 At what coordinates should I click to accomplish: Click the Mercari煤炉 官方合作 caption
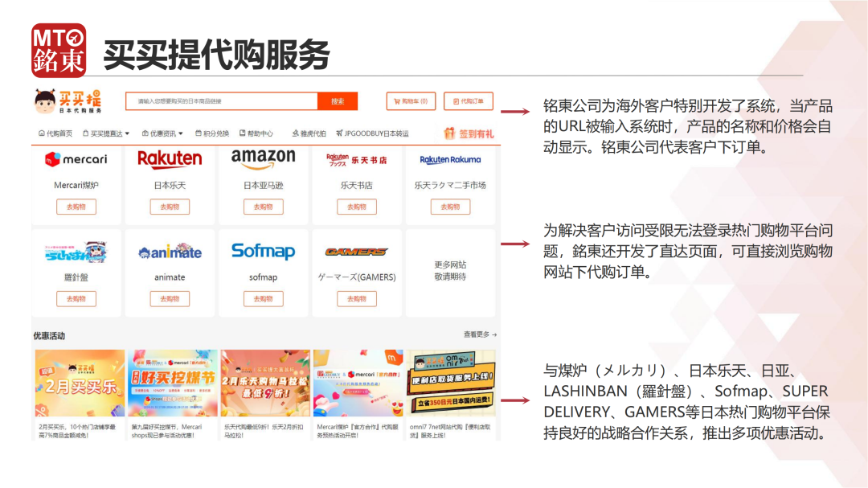(358, 431)
